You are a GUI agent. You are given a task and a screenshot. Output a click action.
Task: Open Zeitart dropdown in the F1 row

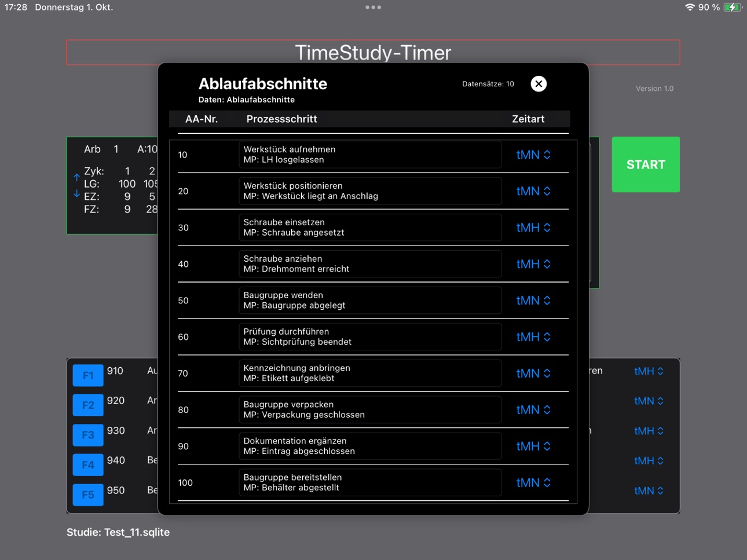coord(649,371)
